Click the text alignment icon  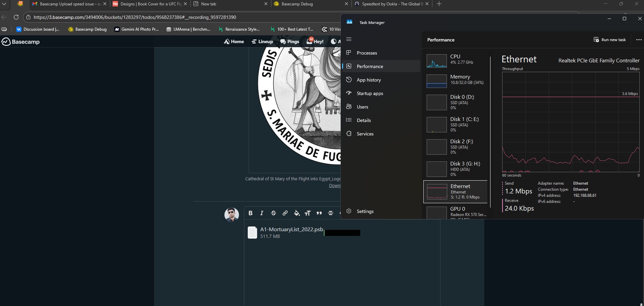(x=331, y=213)
